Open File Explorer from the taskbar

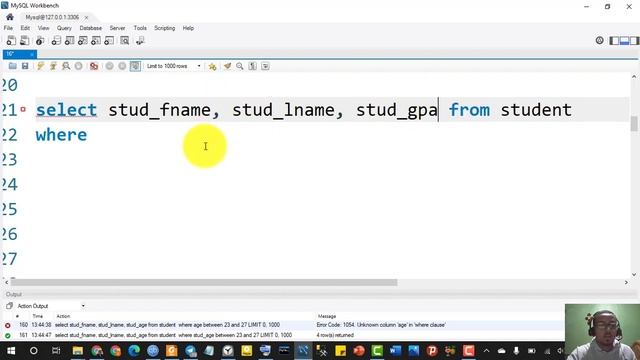[78, 351]
